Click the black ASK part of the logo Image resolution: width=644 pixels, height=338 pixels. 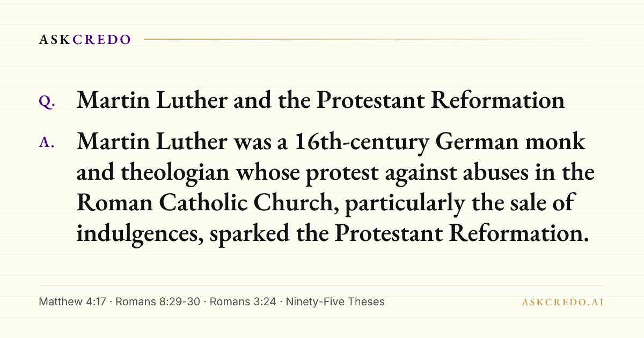(55, 40)
